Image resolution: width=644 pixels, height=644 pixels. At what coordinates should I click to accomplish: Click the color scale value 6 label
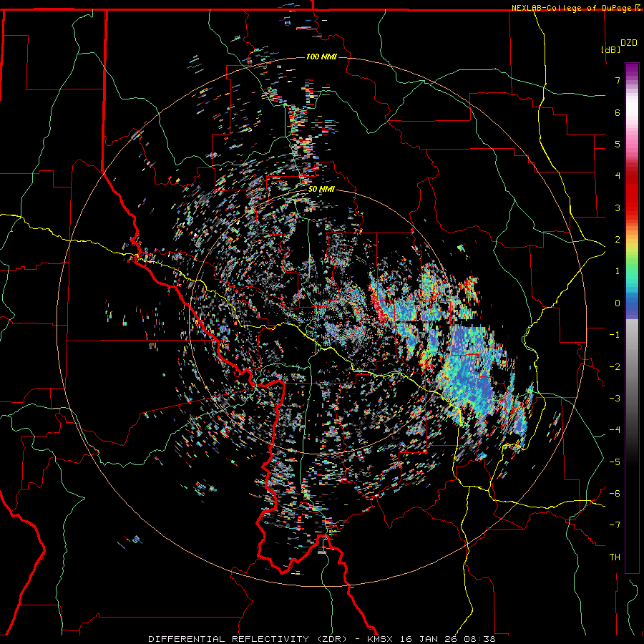click(618, 112)
